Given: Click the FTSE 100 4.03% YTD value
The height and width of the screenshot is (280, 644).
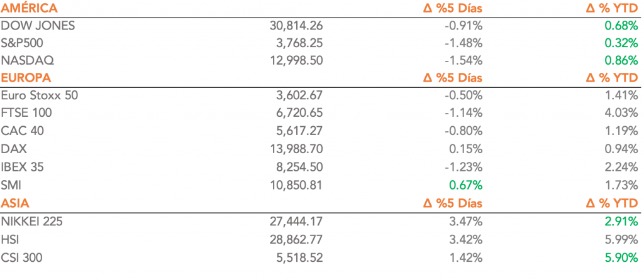Looking at the screenshot, I should 621,113.
